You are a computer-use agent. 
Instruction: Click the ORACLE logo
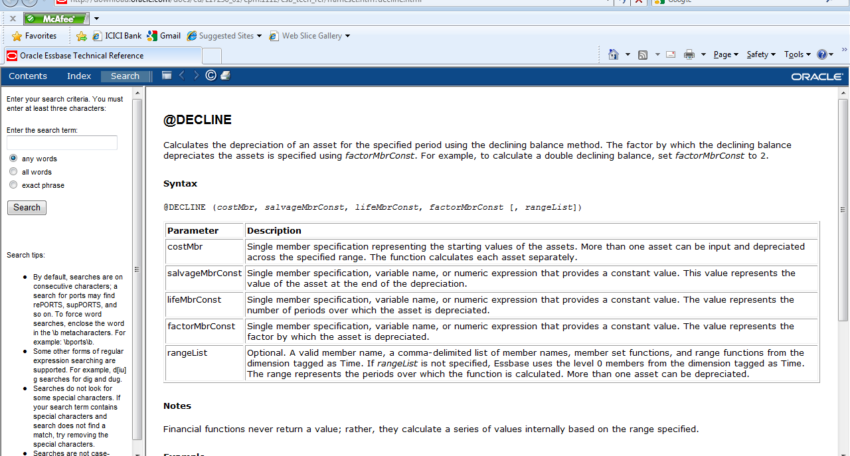coord(816,76)
